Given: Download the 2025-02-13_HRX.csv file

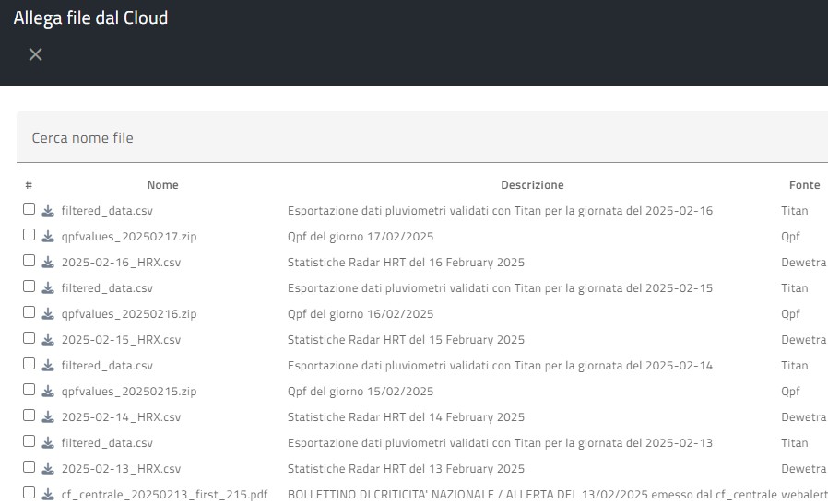Looking at the screenshot, I should (48, 469).
